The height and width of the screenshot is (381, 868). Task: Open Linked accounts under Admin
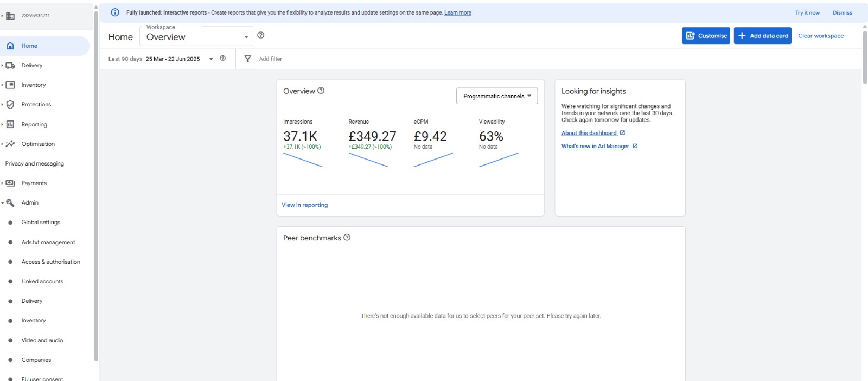click(42, 281)
